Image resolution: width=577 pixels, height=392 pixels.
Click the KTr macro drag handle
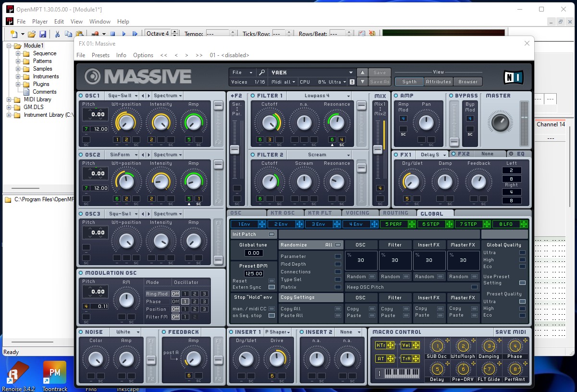390,345
